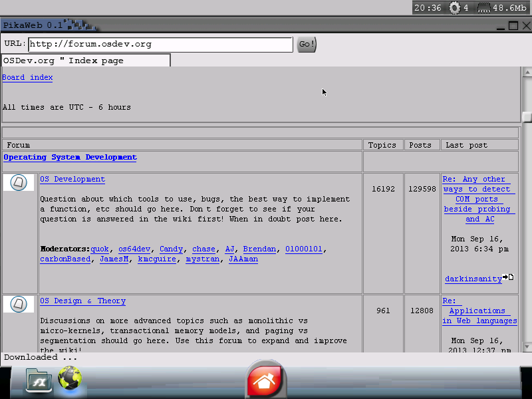Focus the URL address field
The image size is (532, 399).
click(160, 45)
